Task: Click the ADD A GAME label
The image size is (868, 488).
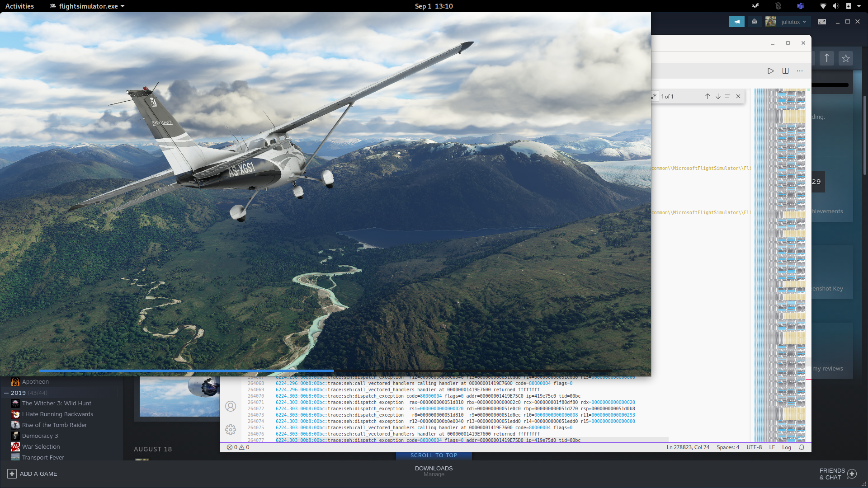Action: pos(38,474)
